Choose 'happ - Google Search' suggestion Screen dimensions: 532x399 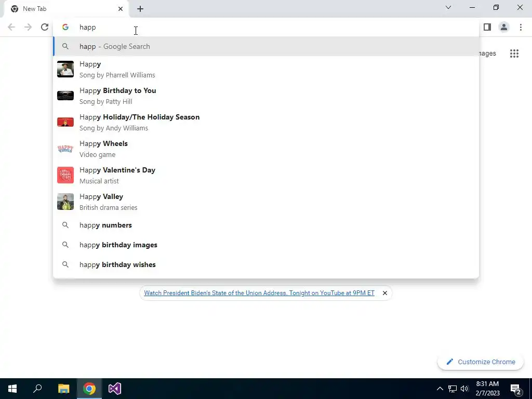click(x=266, y=46)
